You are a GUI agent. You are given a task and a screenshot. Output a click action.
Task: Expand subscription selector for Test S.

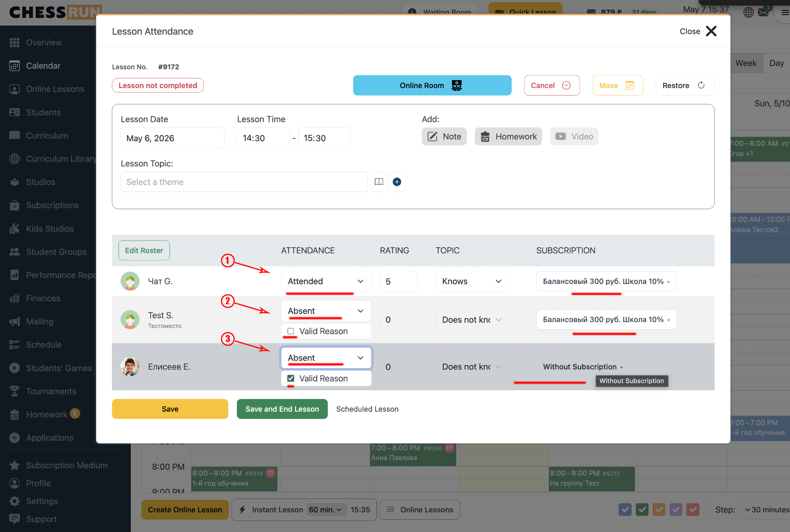tap(606, 320)
